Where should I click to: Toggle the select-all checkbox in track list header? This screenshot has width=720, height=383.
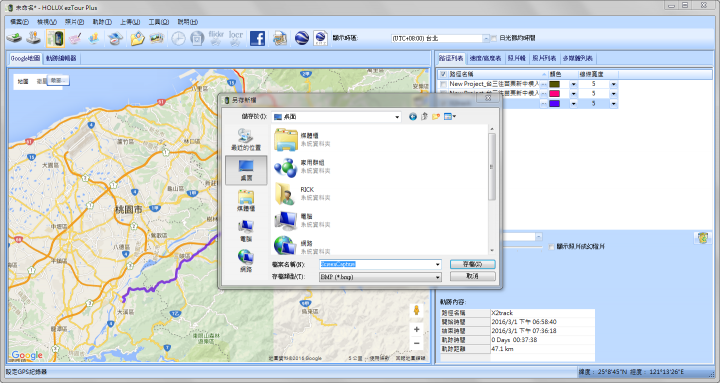click(x=443, y=74)
